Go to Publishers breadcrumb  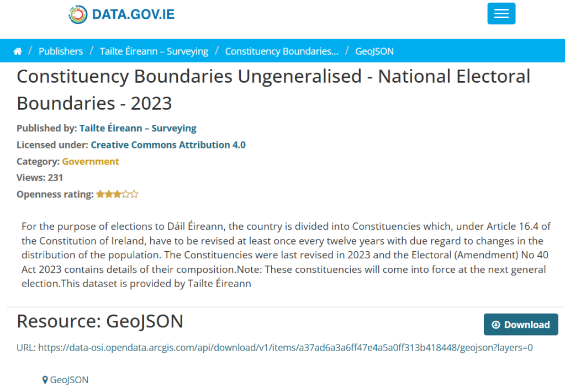point(61,51)
